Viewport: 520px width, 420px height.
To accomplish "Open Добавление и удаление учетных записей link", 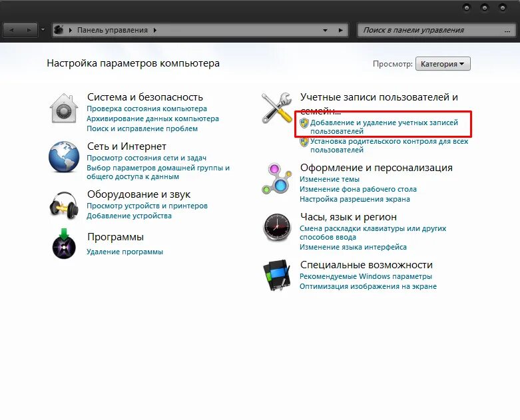I will click(x=384, y=126).
